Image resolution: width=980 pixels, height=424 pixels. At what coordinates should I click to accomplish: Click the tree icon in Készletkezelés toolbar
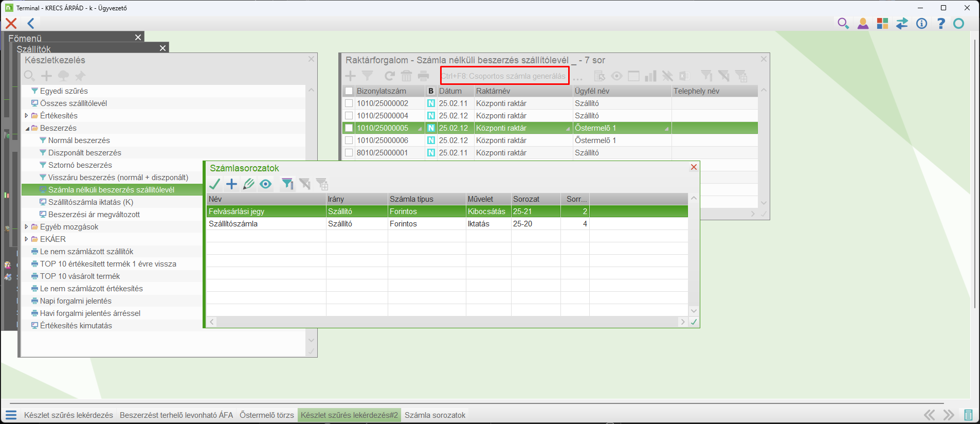[x=63, y=76]
